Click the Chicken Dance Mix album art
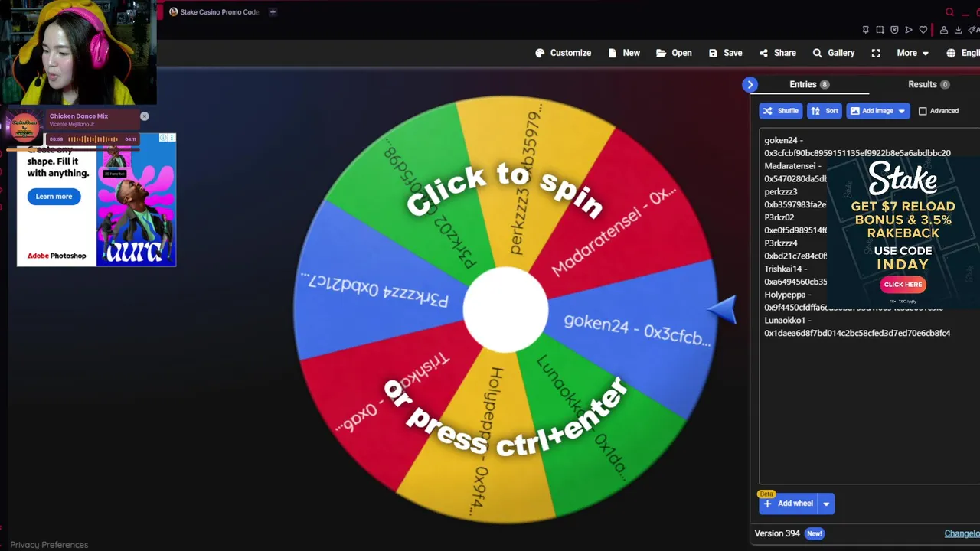This screenshot has width=980, height=551. pyautogui.click(x=24, y=127)
